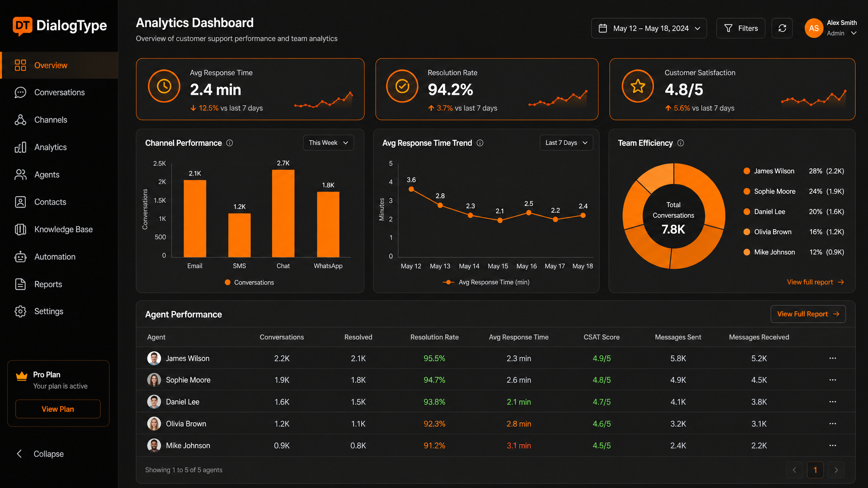The height and width of the screenshot is (488, 868).
Task: Open the Knowledge Base menu item
Action: click(x=59, y=229)
